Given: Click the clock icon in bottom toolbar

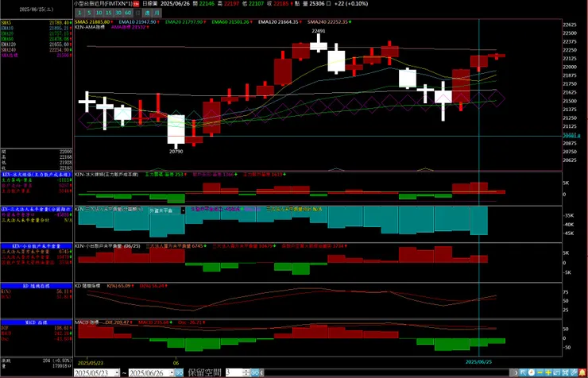Looking at the screenshot, I should [x=532, y=372].
